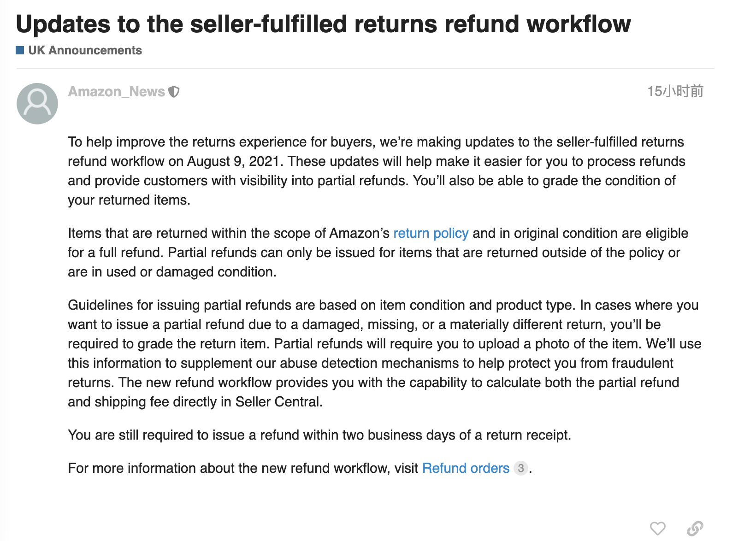Image resolution: width=756 pixels, height=541 pixels.
Task: Click the paragraph starting 'To help improve'
Action: pyautogui.click(x=377, y=171)
